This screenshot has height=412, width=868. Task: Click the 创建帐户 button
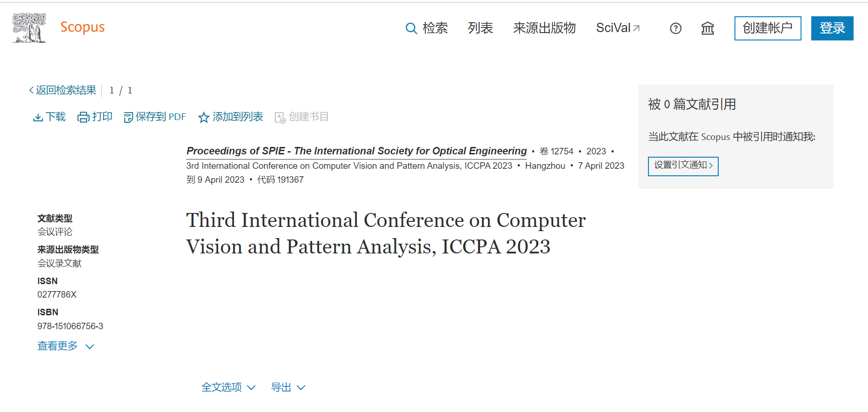(x=768, y=28)
